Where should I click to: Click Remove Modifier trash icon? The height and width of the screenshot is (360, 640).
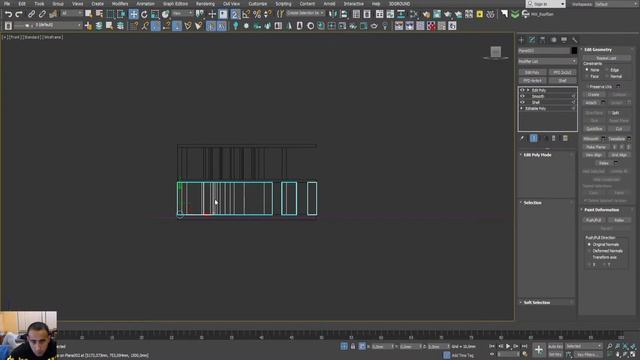[x=554, y=138]
